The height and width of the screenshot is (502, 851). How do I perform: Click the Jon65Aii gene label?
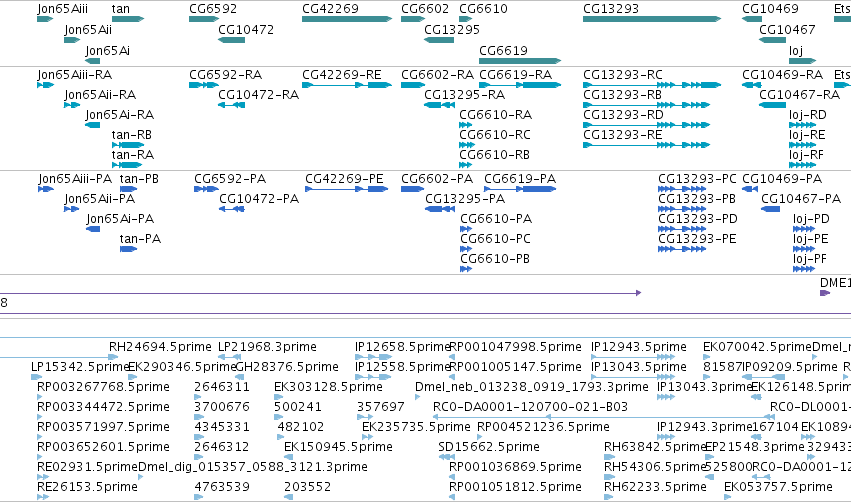pos(88,30)
